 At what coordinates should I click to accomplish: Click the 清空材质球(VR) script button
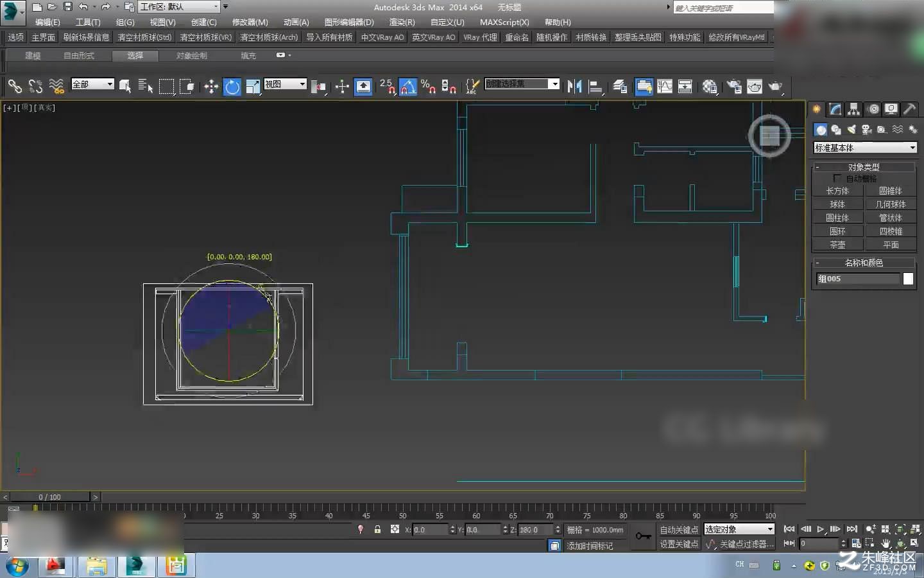tap(205, 37)
